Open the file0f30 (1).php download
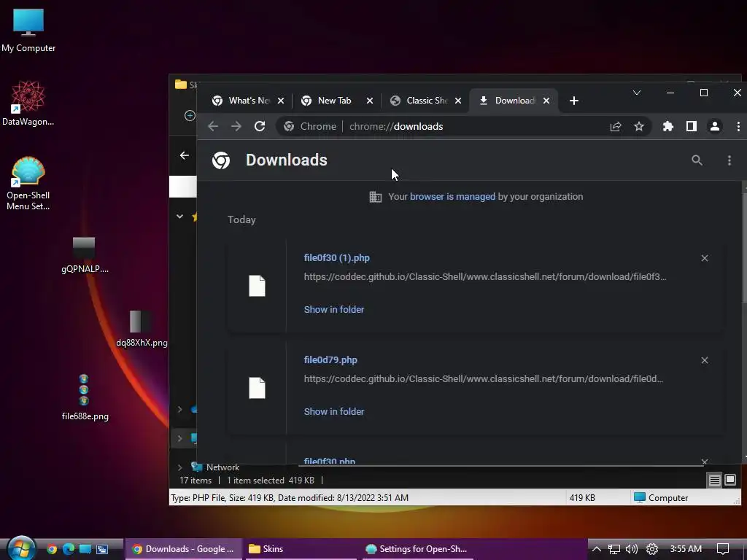Image resolution: width=747 pixels, height=560 pixels. 337,258
